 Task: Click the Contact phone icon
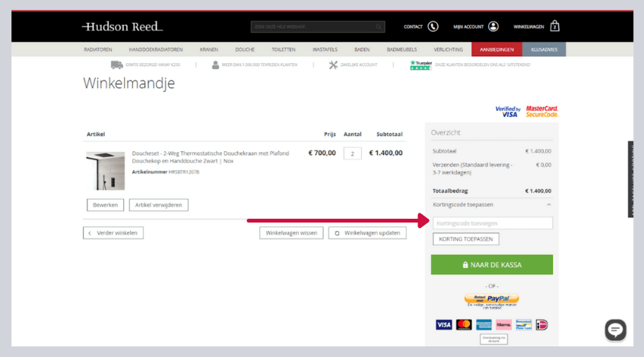coord(433,27)
